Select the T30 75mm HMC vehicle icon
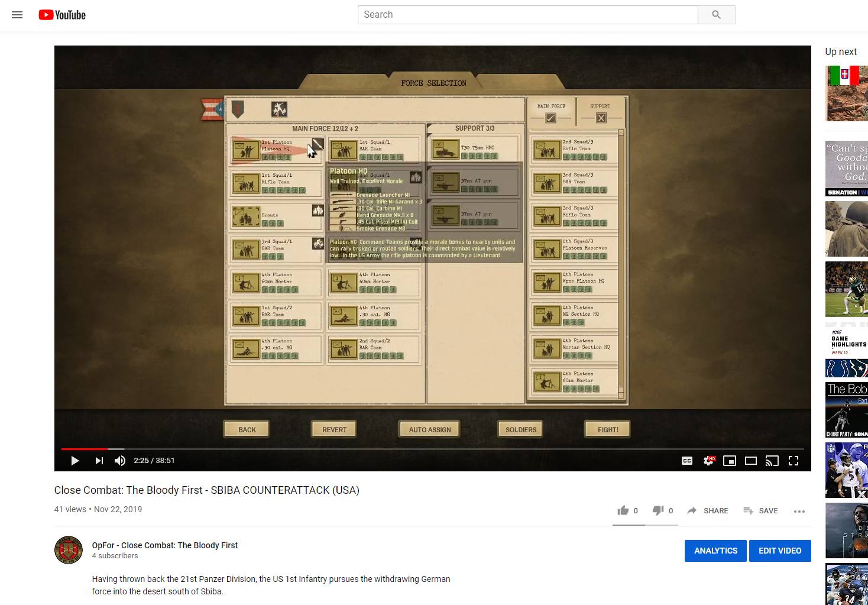 [445, 150]
